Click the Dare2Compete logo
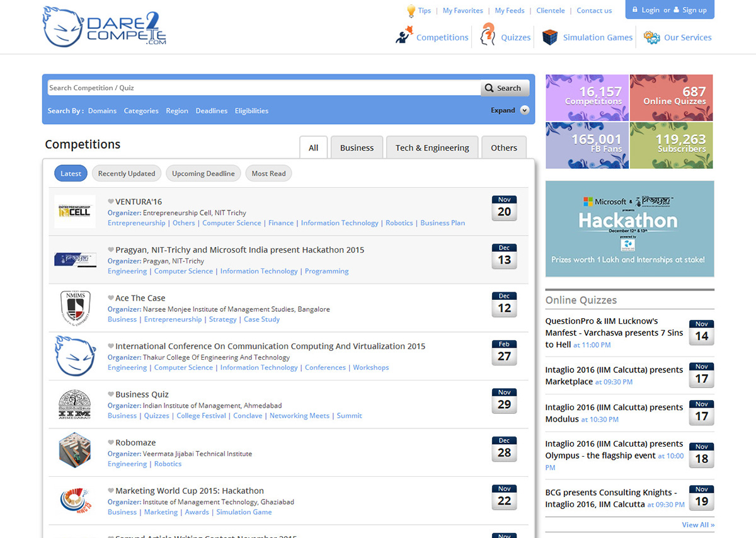This screenshot has height=538, width=756. [105, 26]
